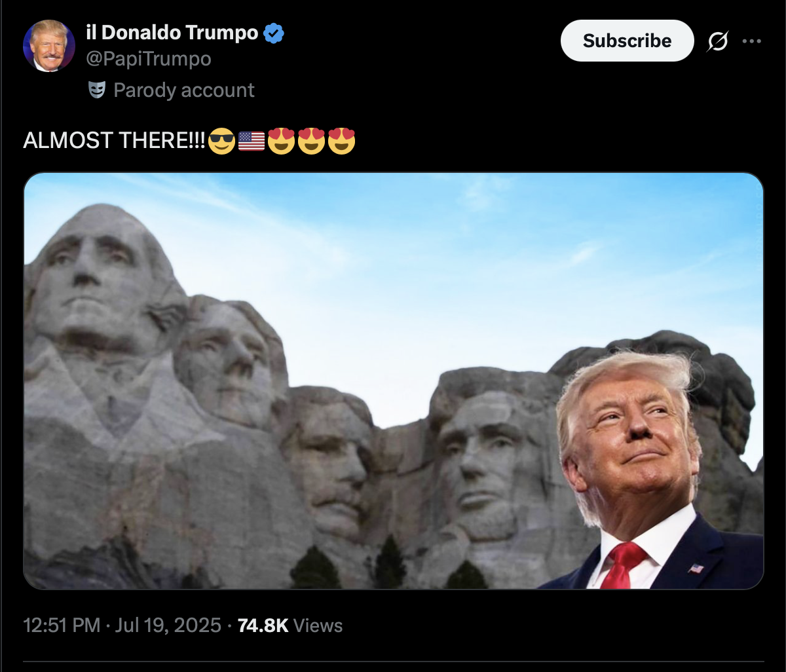Open the il Donaldo Trumpo display name
The image size is (786, 672).
pyautogui.click(x=172, y=32)
